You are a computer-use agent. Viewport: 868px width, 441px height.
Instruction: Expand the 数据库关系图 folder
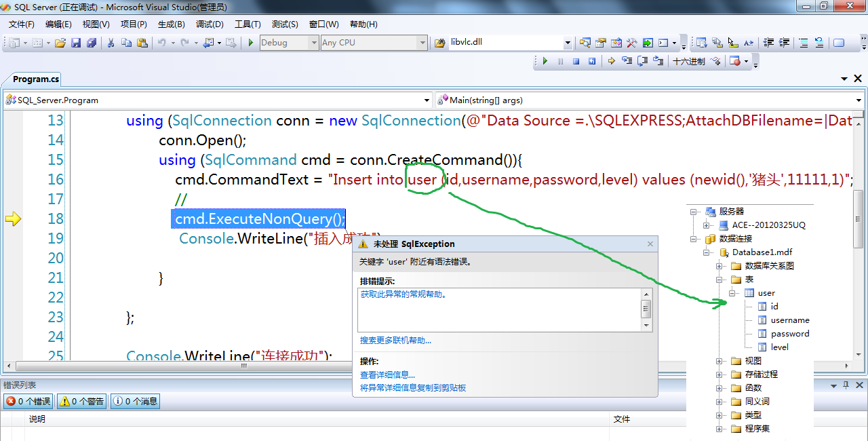click(x=719, y=266)
